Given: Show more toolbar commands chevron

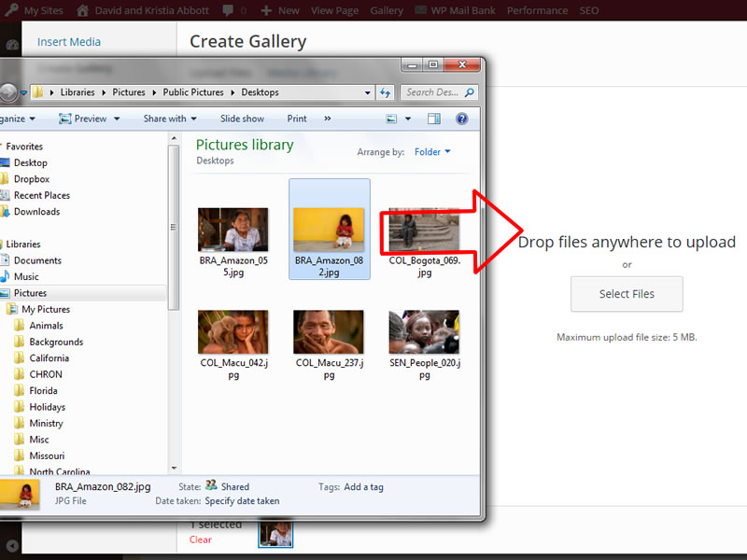Looking at the screenshot, I should coord(328,119).
